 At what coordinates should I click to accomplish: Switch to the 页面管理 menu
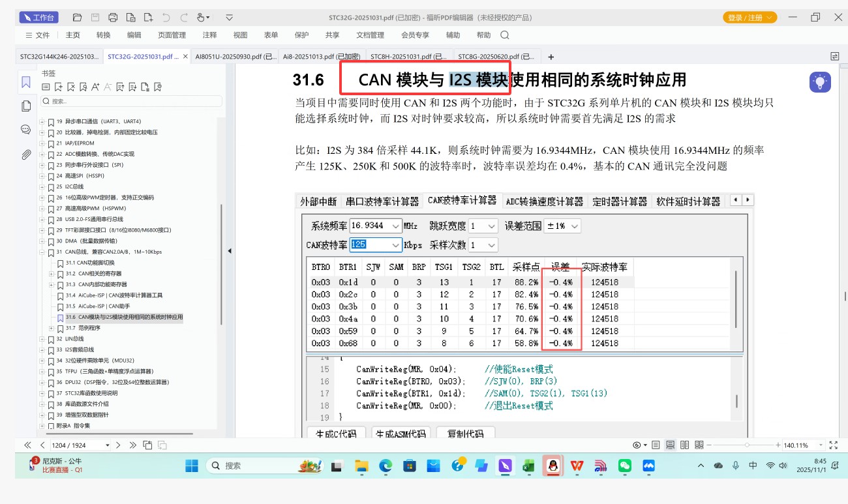171,35
